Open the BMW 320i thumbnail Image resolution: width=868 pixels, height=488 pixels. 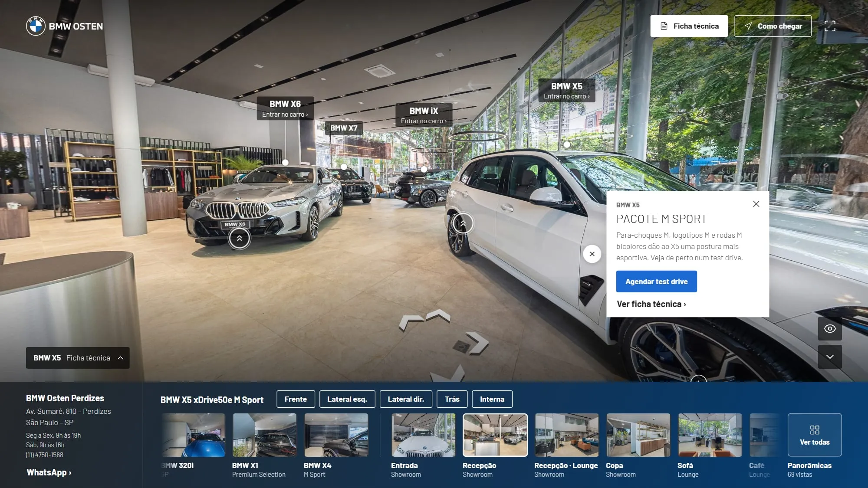(193, 435)
